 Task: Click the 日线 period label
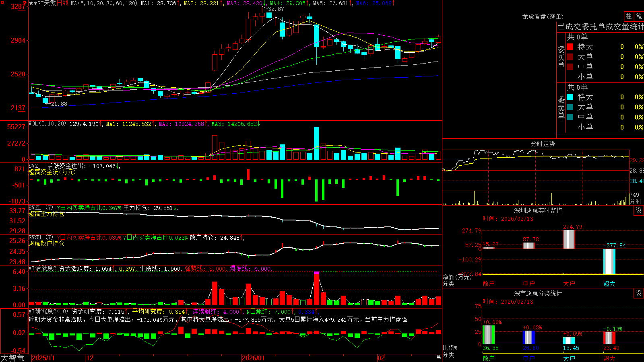coord(62,3)
